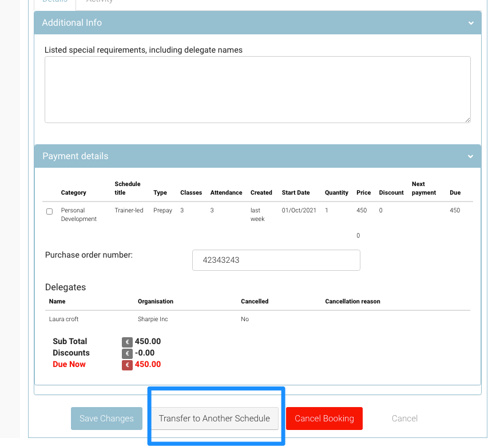Click the euro icon beside Sub Total
The width and height of the screenshot is (504, 446).
point(127,342)
